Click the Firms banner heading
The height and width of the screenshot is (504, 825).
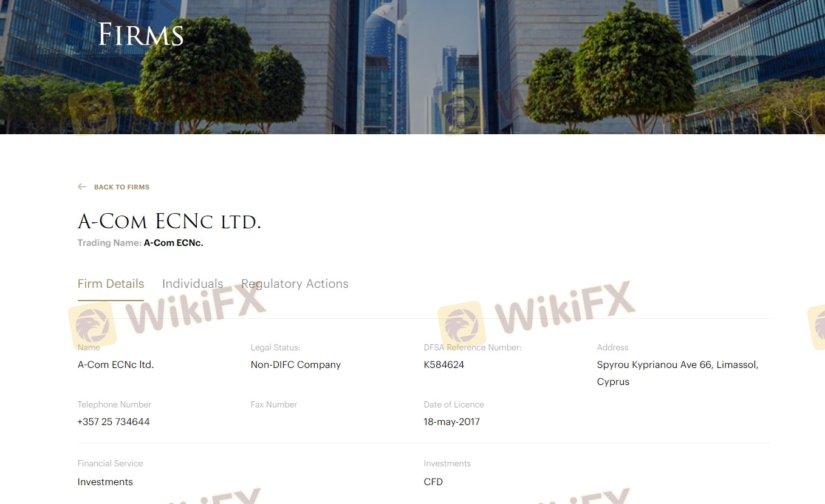click(x=141, y=35)
